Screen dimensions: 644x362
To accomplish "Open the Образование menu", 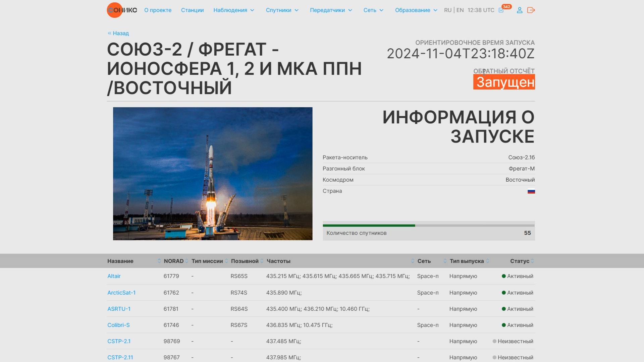I will point(415,10).
